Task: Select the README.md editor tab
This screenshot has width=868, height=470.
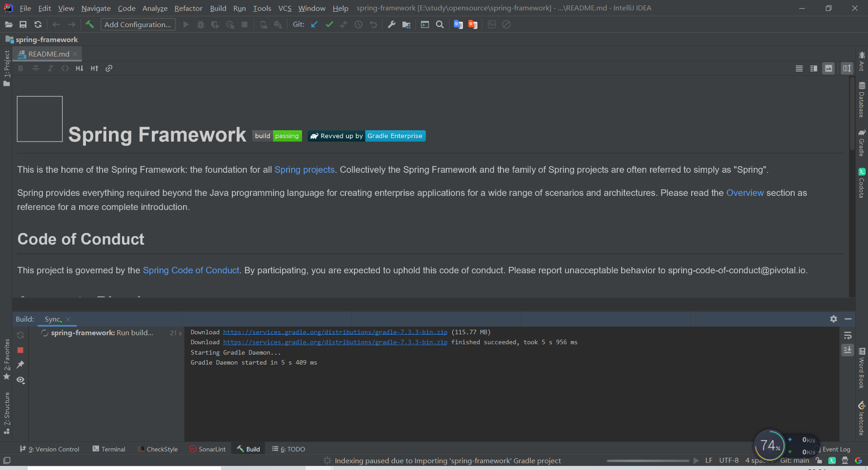Action: pyautogui.click(x=48, y=54)
